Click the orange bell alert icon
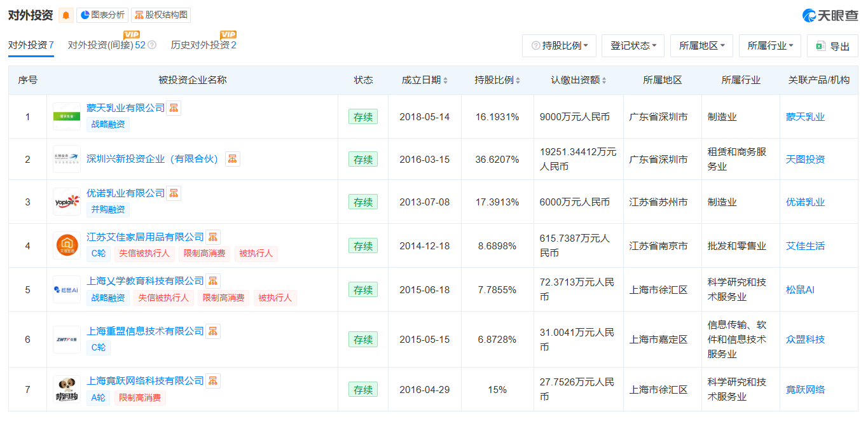The height and width of the screenshot is (421, 868). tap(66, 15)
